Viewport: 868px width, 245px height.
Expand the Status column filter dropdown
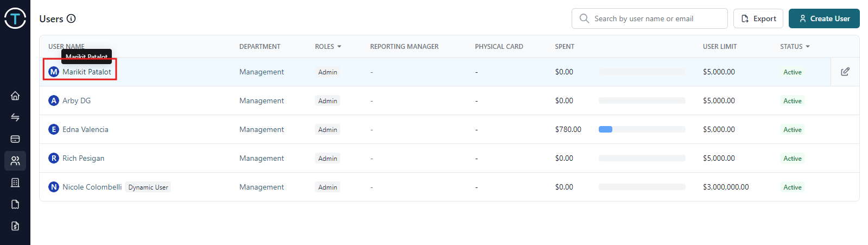(808, 47)
